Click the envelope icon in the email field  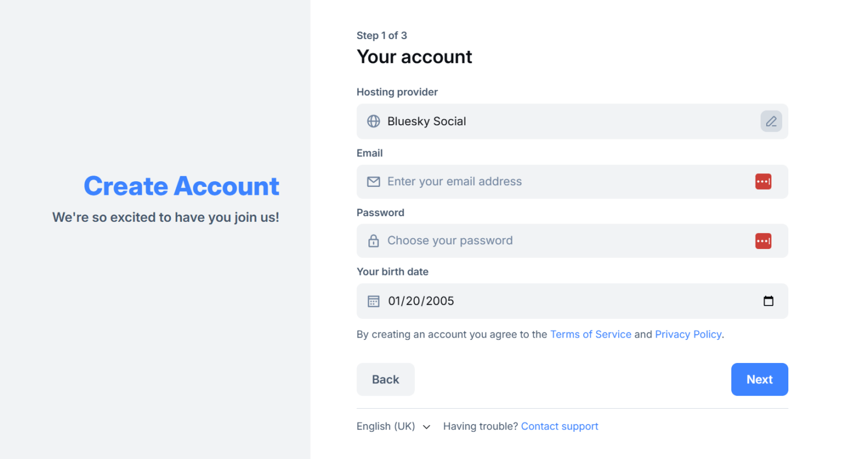[374, 181]
